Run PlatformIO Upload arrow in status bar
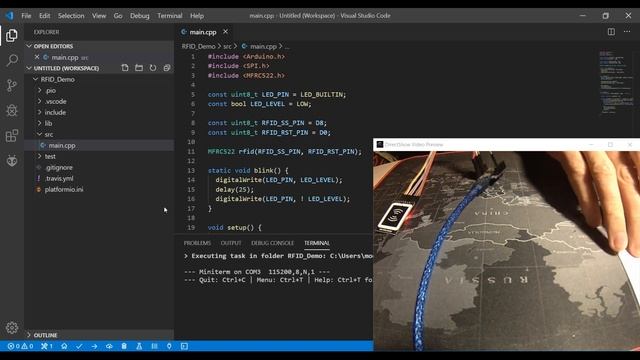Image resolution: width=640 pixels, height=360 pixels. pyautogui.click(x=94, y=346)
